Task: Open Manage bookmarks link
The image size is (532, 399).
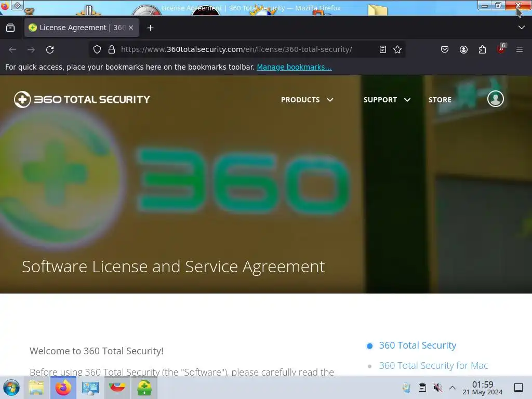Action: pyautogui.click(x=294, y=67)
